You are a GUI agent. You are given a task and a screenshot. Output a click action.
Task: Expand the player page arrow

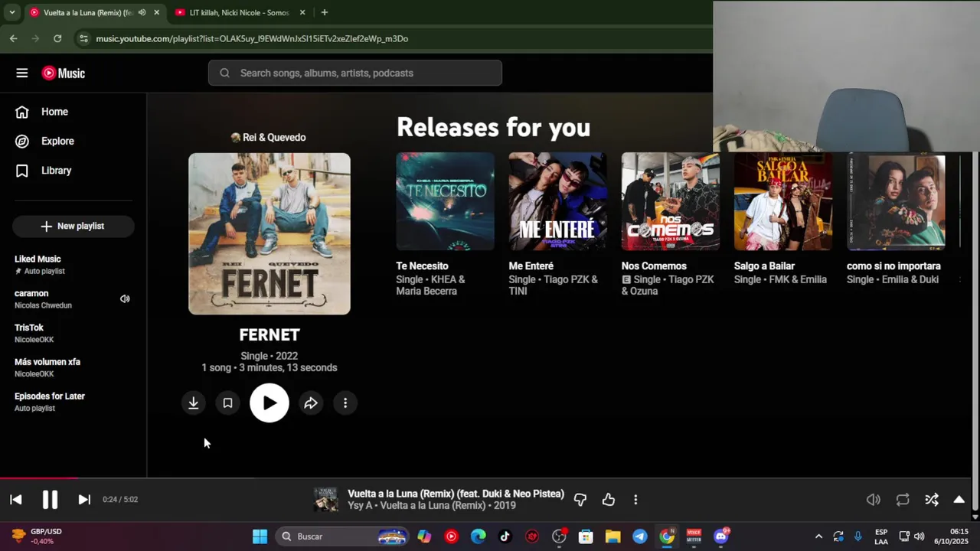[x=959, y=500]
